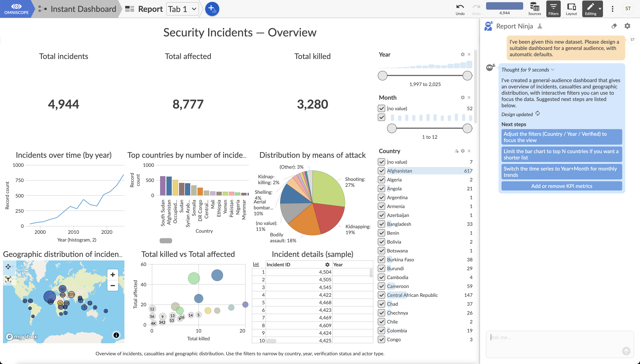640x364 pixels.
Task: Uncheck the Month (no value) checkbox
Action: tap(381, 108)
